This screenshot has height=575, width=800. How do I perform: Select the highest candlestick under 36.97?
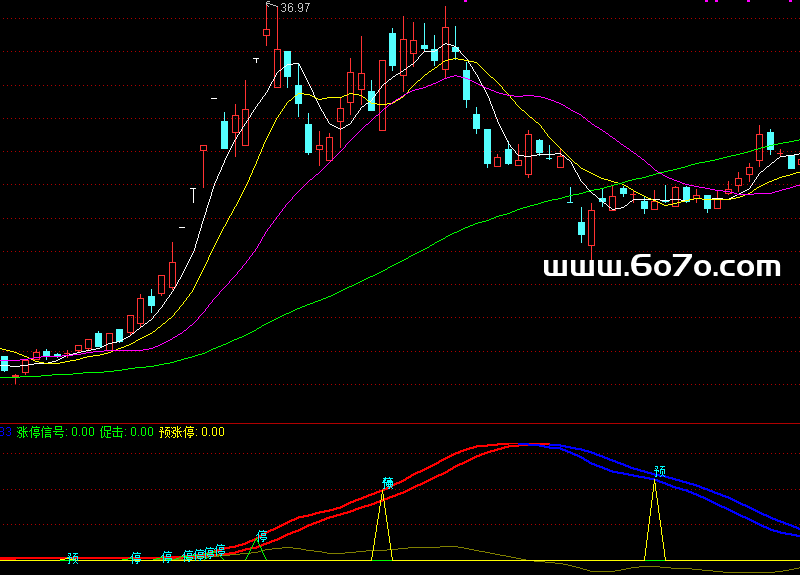point(267,30)
